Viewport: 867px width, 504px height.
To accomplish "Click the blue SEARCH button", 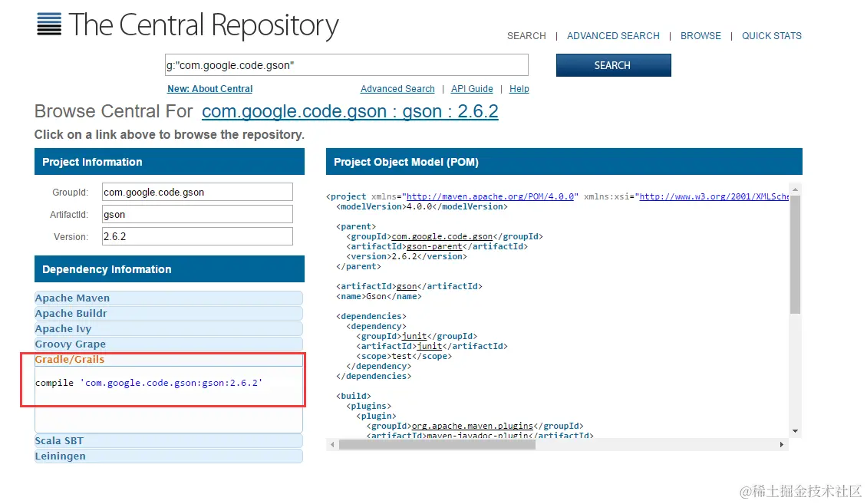I will pos(614,65).
